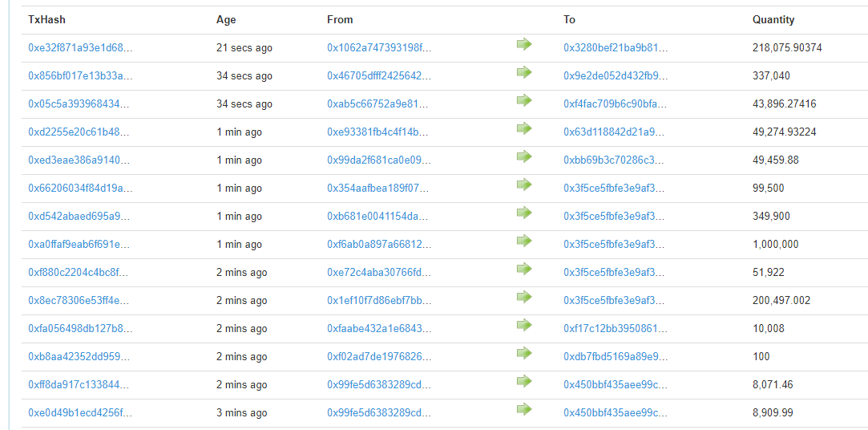Open recipient address 0xf17c12bb3950861

tap(615, 329)
